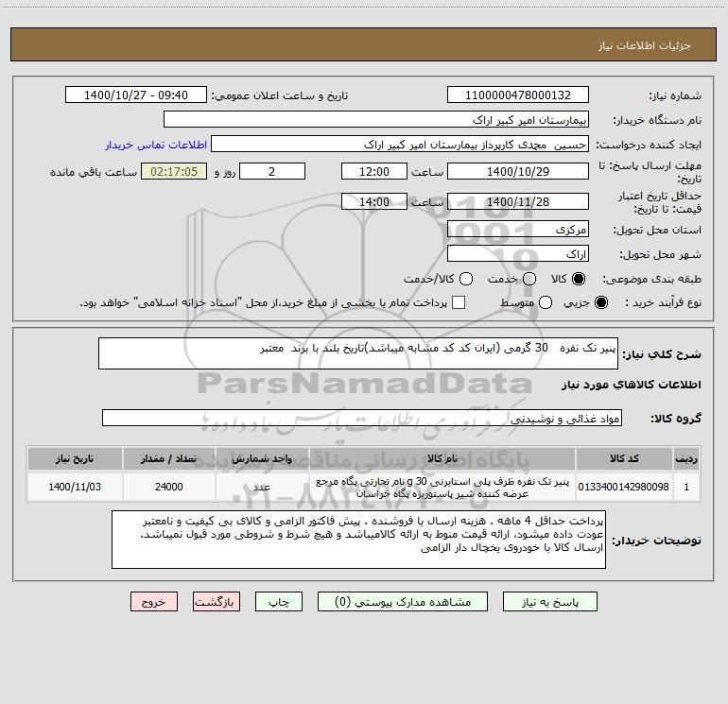The height and width of the screenshot is (704, 728).
Task: Click the unit cell عدد
Action: 262,487
